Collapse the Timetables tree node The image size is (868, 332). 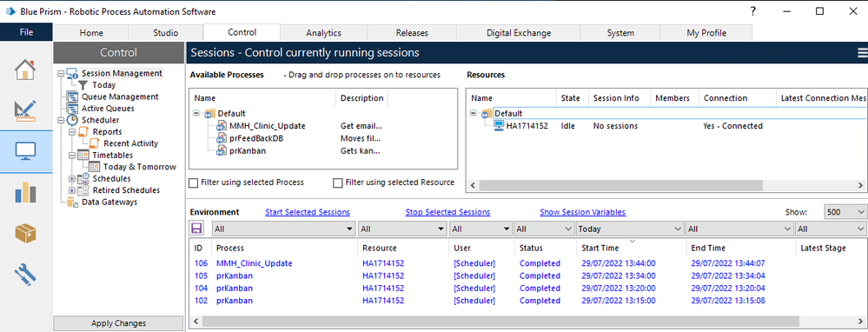coord(72,155)
